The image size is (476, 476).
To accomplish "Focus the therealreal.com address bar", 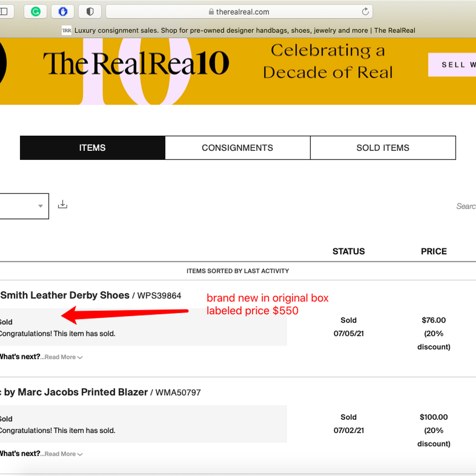I will pos(239,12).
